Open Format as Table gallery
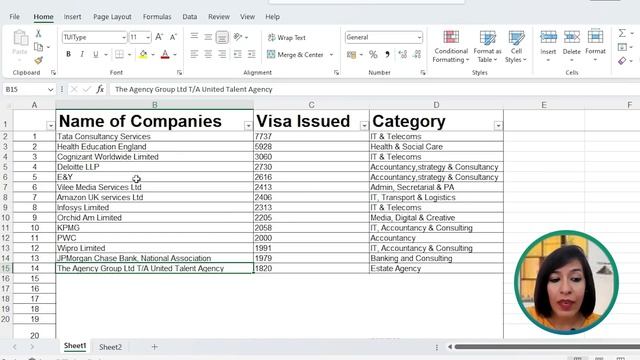The width and height of the screenshot is (640, 360). pos(487,46)
